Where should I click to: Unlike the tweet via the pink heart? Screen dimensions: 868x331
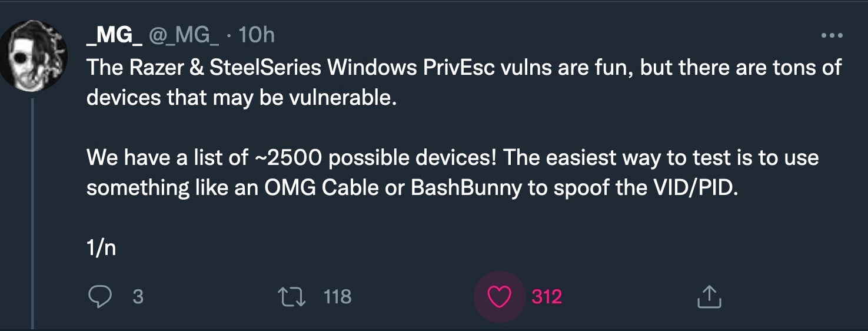pos(500,297)
